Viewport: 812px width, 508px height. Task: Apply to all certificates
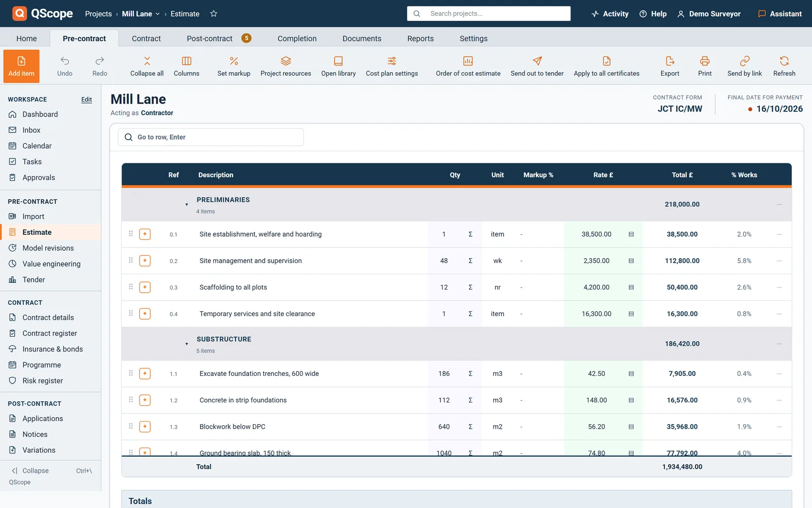pyautogui.click(x=606, y=66)
